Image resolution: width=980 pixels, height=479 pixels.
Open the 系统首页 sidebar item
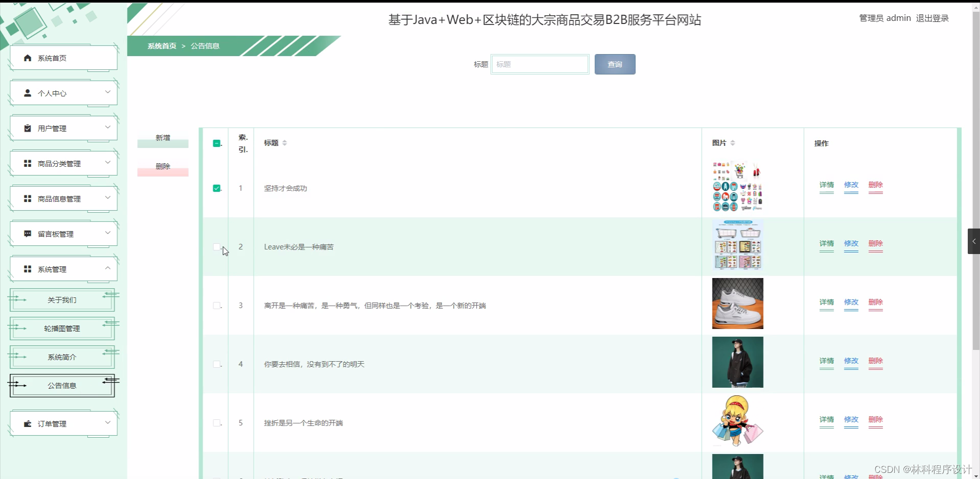(x=64, y=58)
